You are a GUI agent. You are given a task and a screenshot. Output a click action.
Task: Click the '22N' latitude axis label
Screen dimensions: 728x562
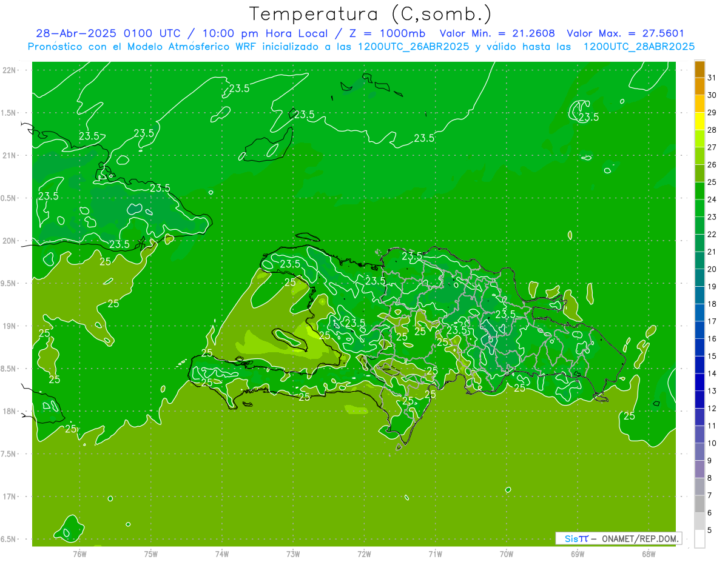10,70
